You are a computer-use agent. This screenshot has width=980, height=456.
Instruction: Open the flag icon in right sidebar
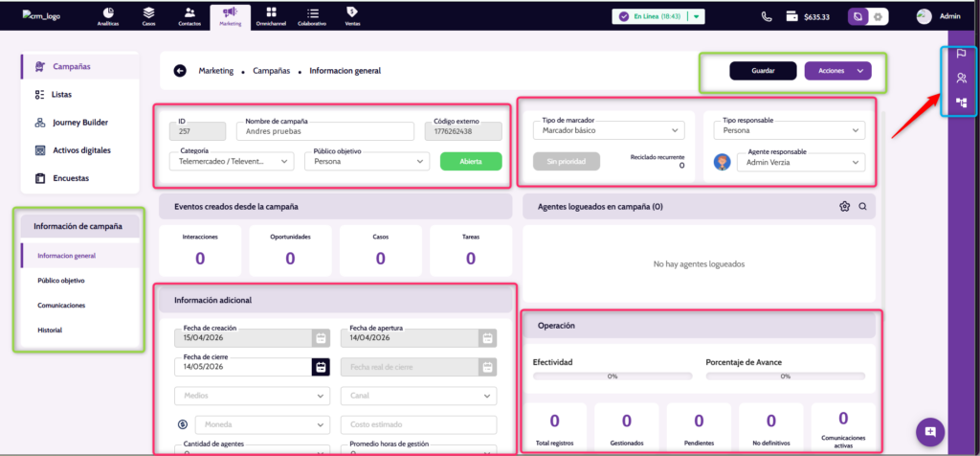click(x=960, y=54)
